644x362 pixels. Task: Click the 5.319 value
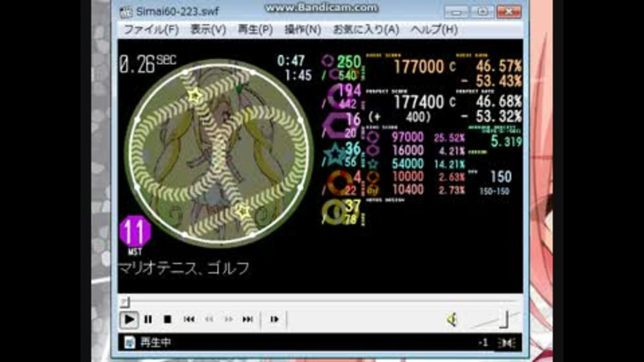tap(506, 141)
